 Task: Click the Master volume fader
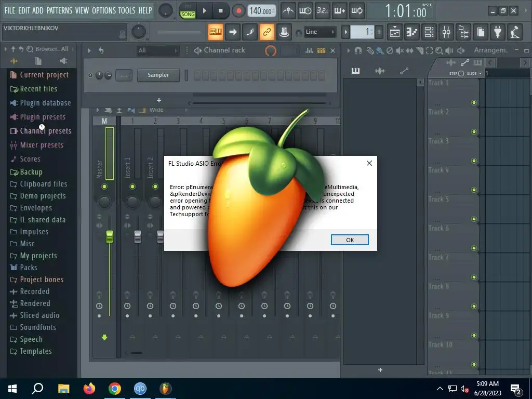point(109,236)
